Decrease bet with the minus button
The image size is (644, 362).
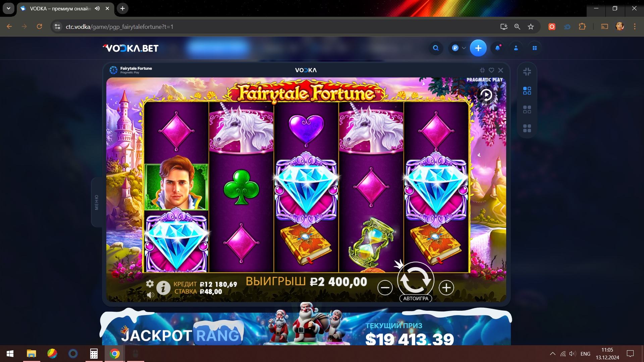tap(385, 288)
